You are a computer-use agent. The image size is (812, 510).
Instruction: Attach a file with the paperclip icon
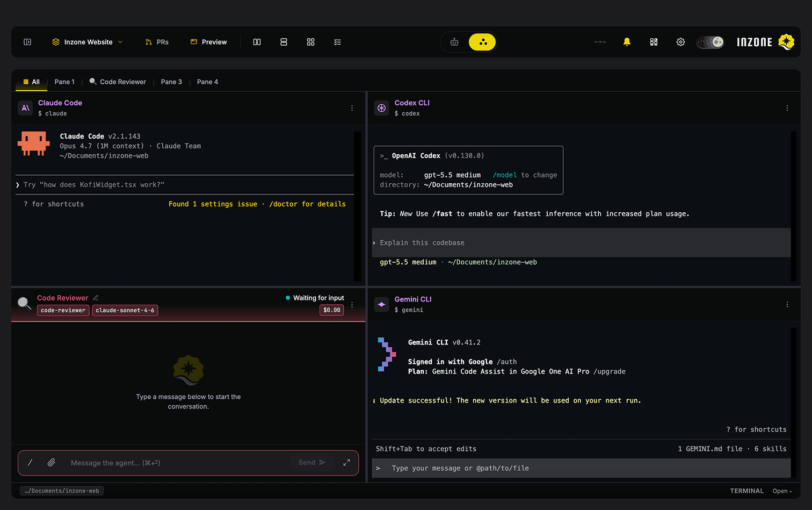[x=52, y=463]
